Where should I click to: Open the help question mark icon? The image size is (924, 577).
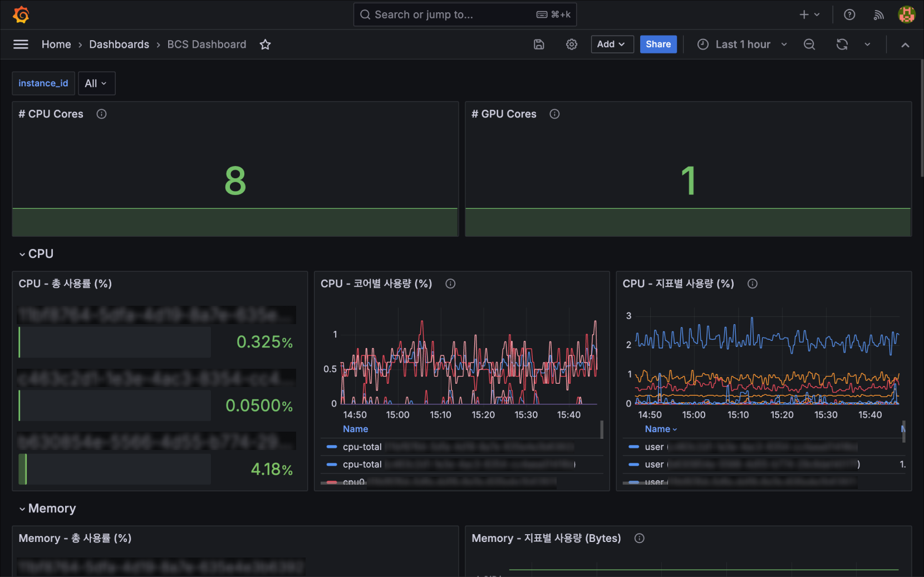pos(849,14)
